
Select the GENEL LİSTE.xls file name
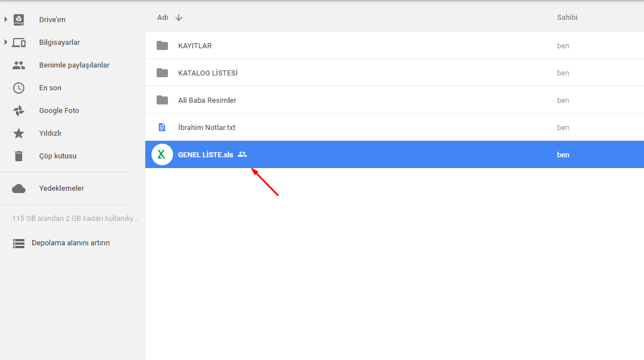tap(205, 154)
